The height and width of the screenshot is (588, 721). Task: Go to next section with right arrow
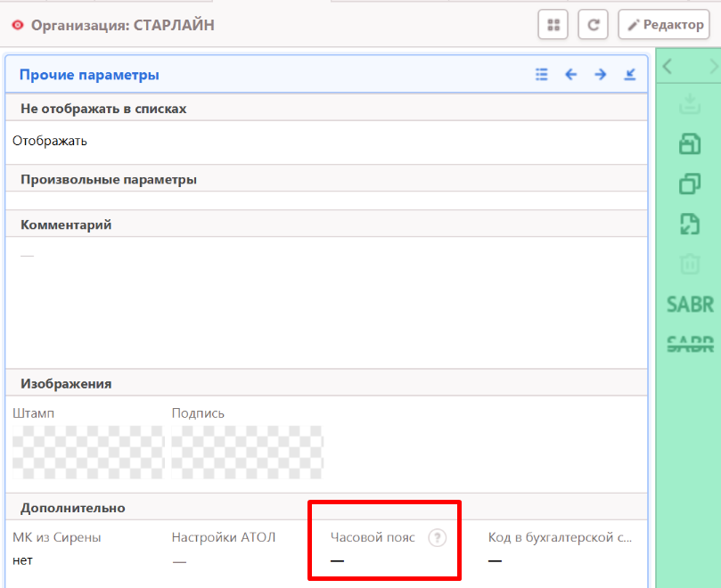coord(601,75)
